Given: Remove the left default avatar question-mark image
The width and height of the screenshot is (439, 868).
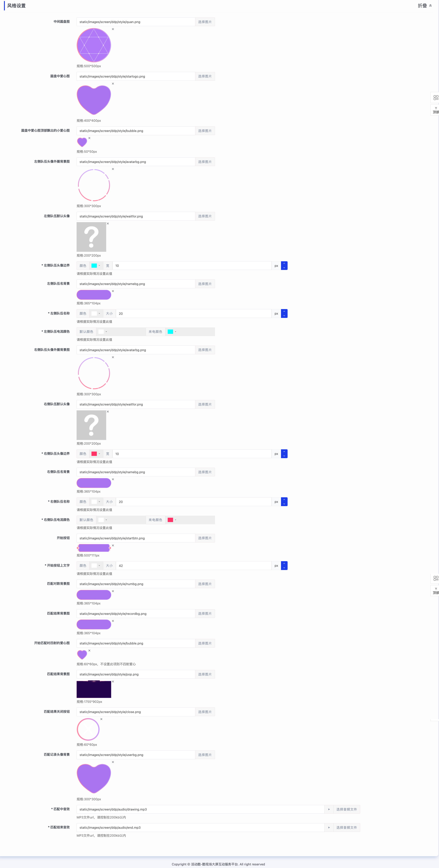Looking at the screenshot, I should (108, 224).
